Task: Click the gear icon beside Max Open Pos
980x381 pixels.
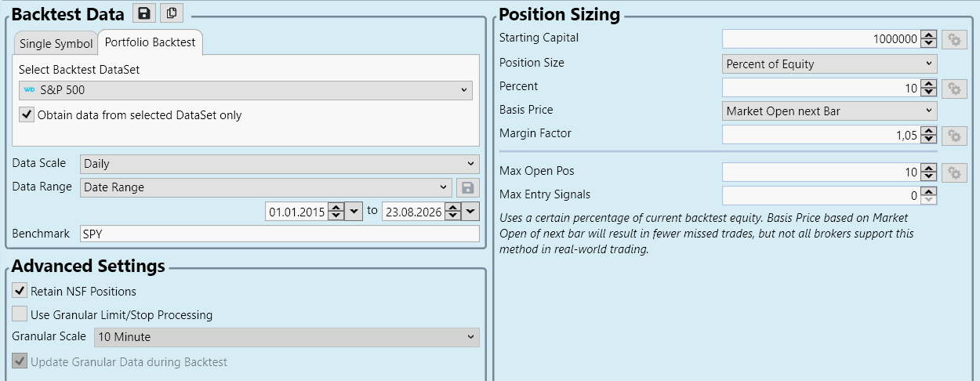Action: [954, 173]
